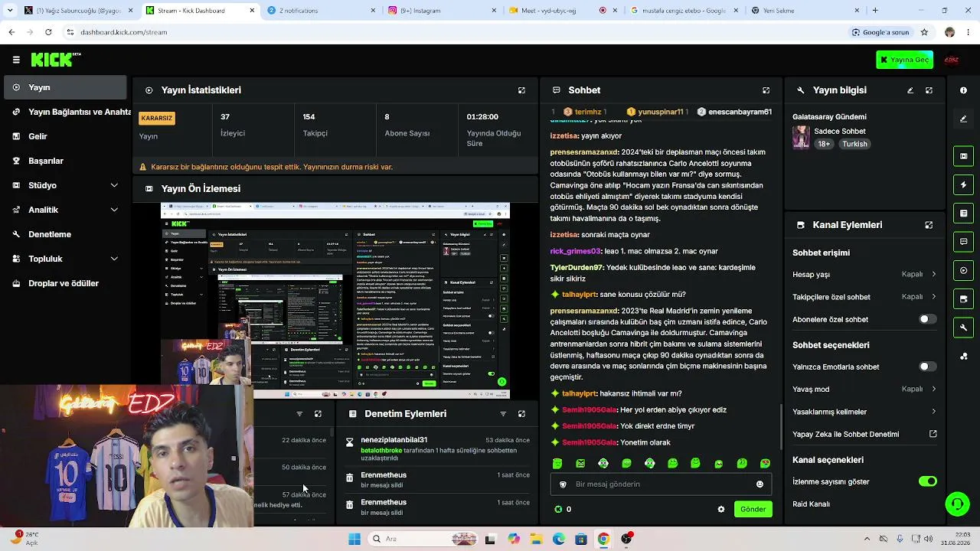The image size is (980, 551).
Task: Open File Explorer from the taskbar
Action: pos(537,539)
